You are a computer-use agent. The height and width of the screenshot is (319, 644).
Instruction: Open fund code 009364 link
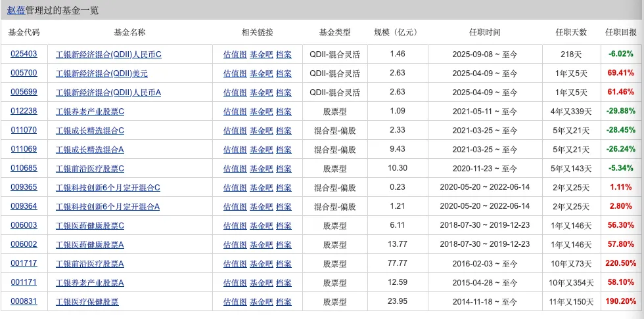tap(24, 206)
